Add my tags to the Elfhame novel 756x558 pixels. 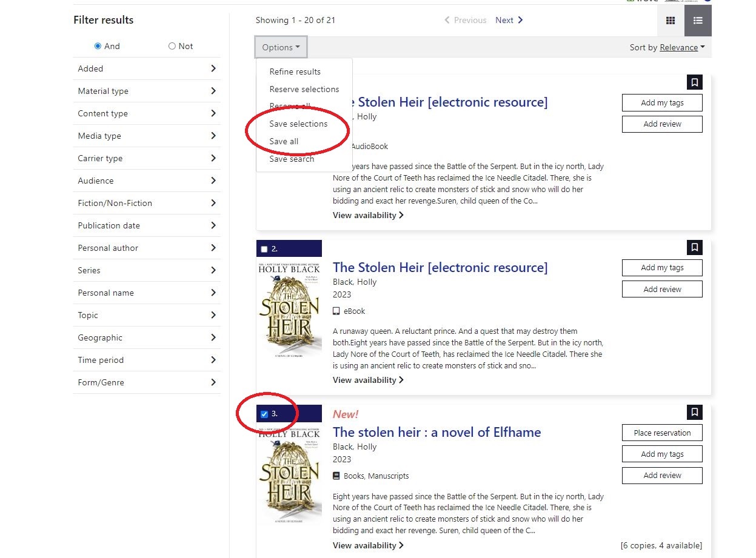tap(662, 454)
